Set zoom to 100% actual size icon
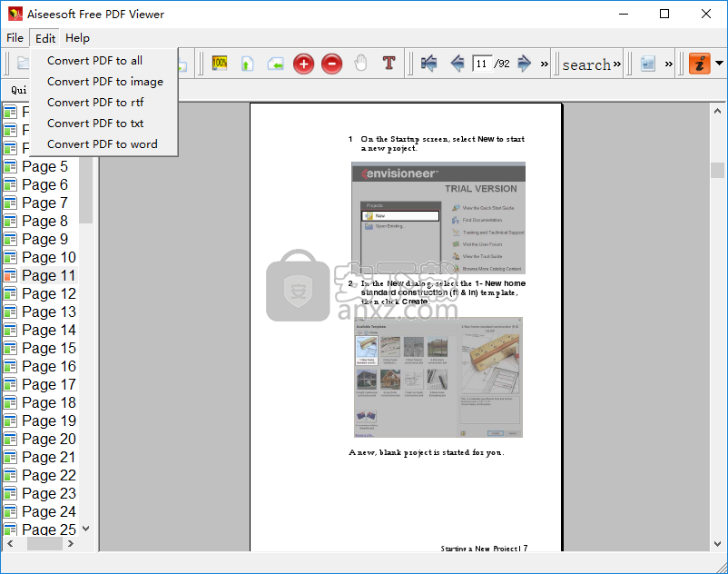 click(219, 64)
